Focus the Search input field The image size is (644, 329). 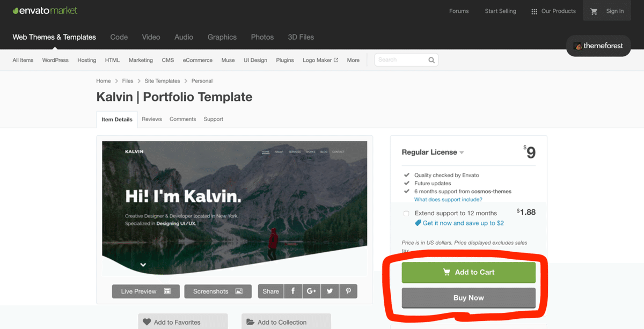click(x=406, y=60)
